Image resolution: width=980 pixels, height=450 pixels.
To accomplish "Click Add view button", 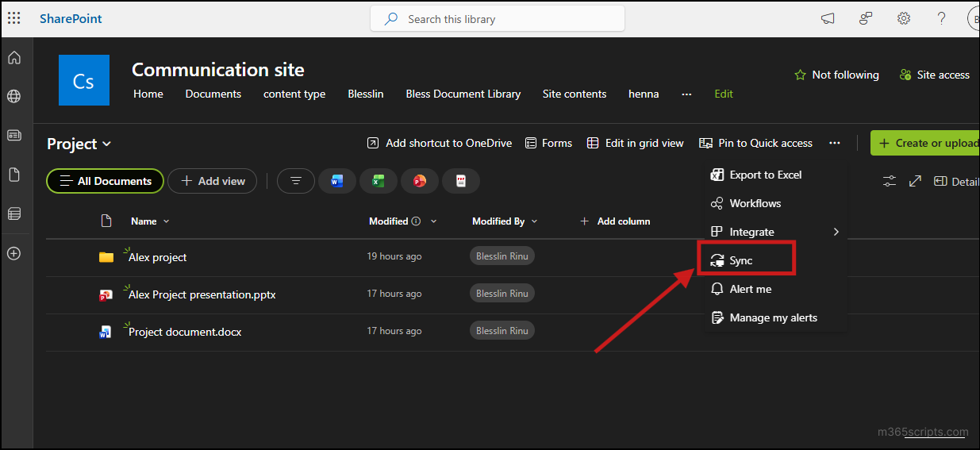I will pos(212,181).
